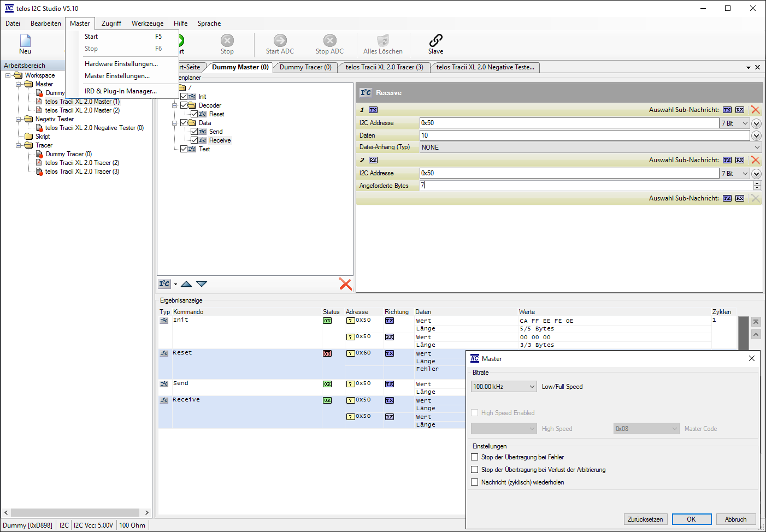Image resolution: width=766 pixels, height=532 pixels.
Task: Open the 100.00 kHz bitrate dropdown
Action: 503,387
